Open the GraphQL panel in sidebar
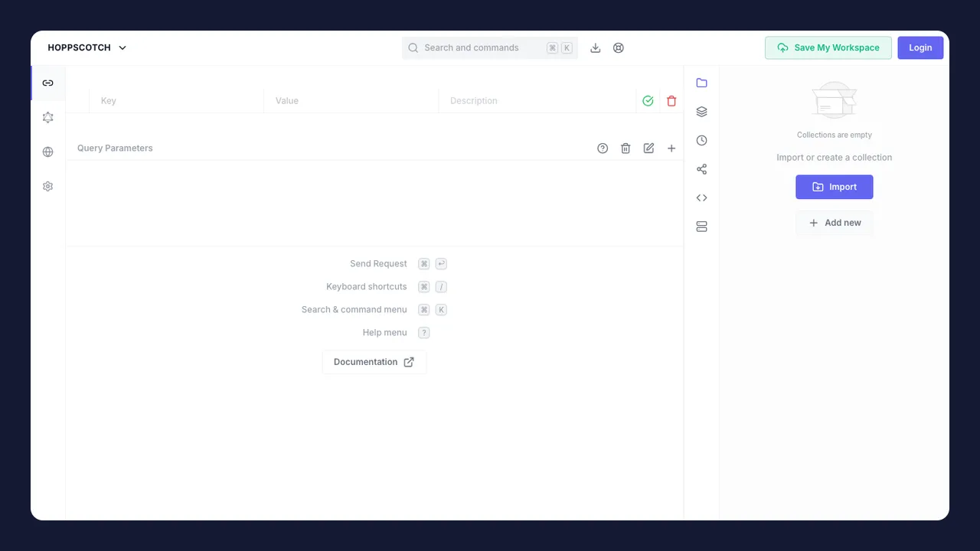Image resolution: width=980 pixels, height=551 pixels. (x=47, y=117)
